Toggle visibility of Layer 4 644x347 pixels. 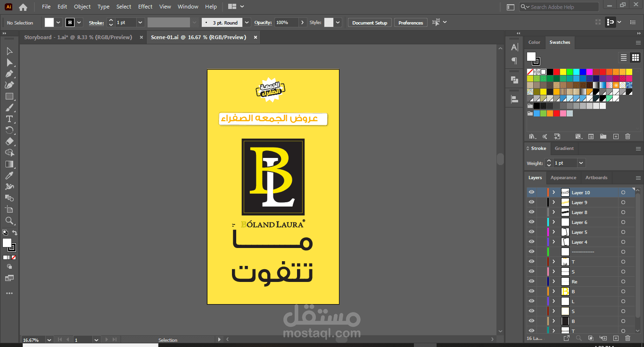pos(531,242)
